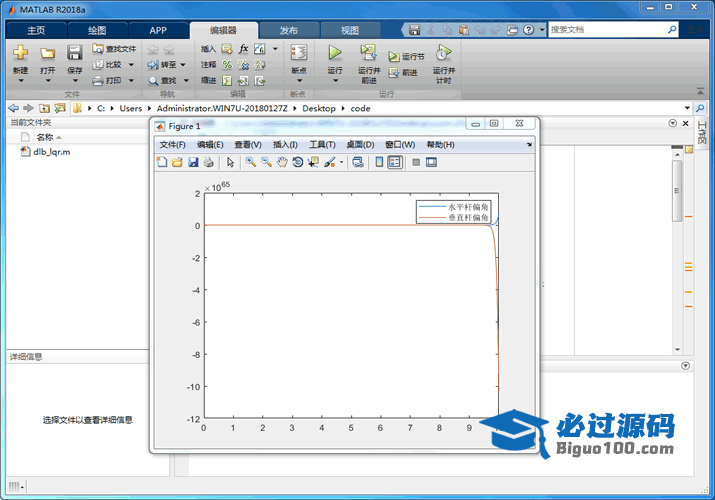Click the legend entry 水平杆偏角

(468, 207)
